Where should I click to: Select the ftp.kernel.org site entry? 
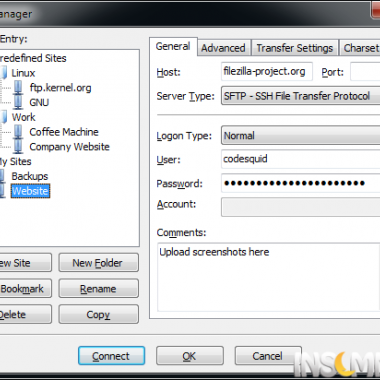click(x=60, y=88)
